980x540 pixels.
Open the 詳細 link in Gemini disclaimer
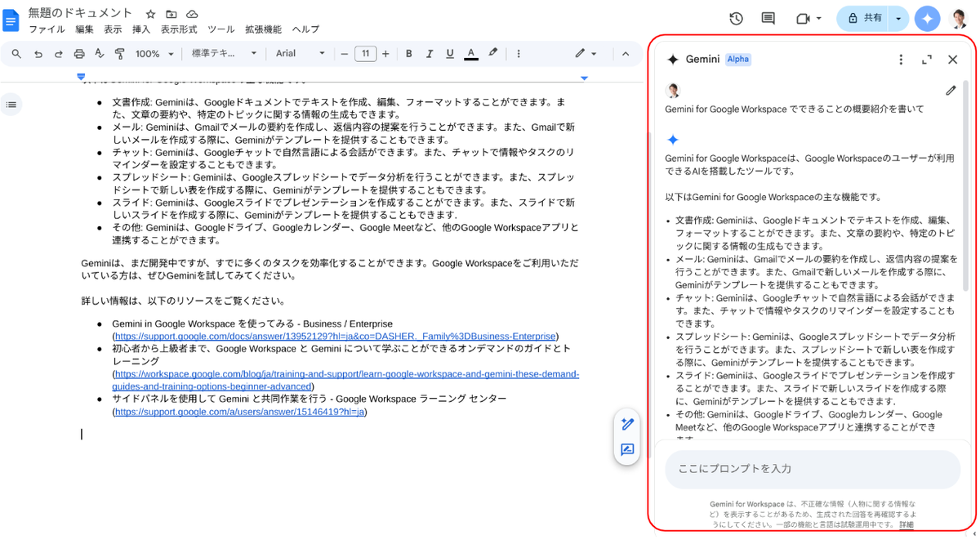pos(906,524)
